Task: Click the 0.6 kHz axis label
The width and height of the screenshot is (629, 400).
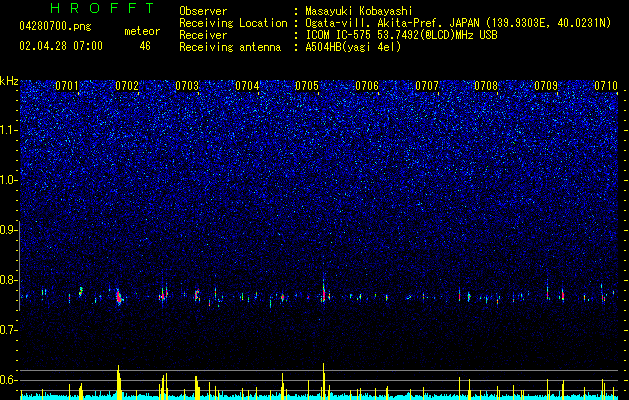Action: pyautogui.click(x=8, y=380)
